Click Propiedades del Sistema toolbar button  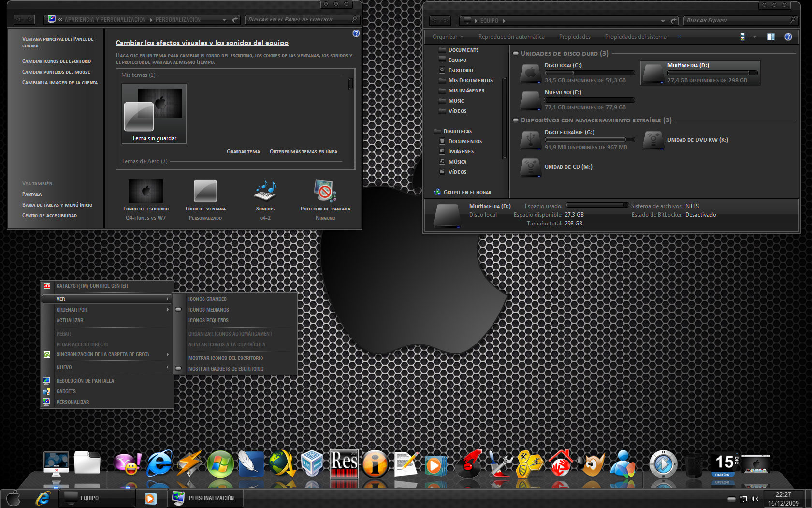[636, 37]
